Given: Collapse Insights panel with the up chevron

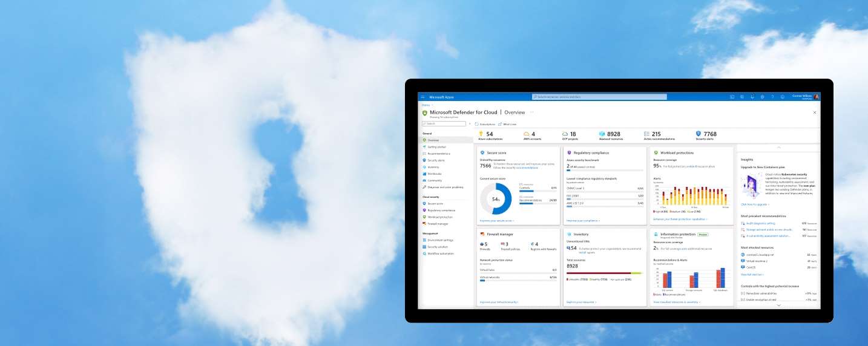Looking at the screenshot, I should coord(778,148).
